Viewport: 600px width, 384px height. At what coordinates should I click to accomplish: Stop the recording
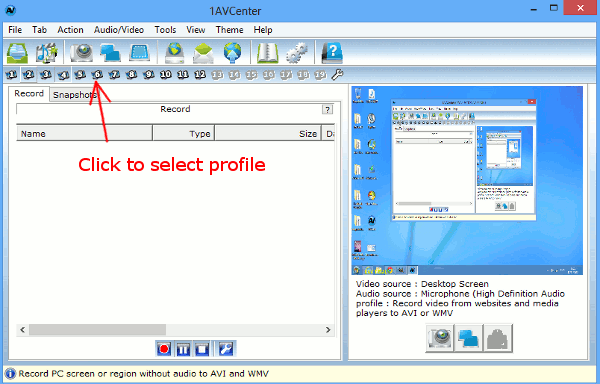pyautogui.click(x=202, y=349)
